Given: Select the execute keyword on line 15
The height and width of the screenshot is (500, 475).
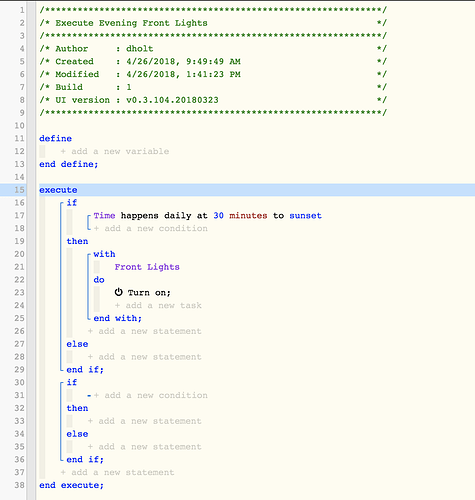Looking at the screenshot, I should [x=58, y=190].
